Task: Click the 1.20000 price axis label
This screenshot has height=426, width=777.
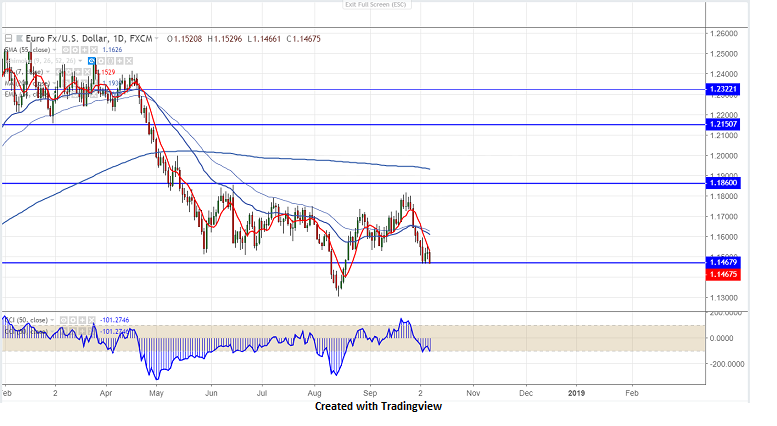Action: [723, 156]
